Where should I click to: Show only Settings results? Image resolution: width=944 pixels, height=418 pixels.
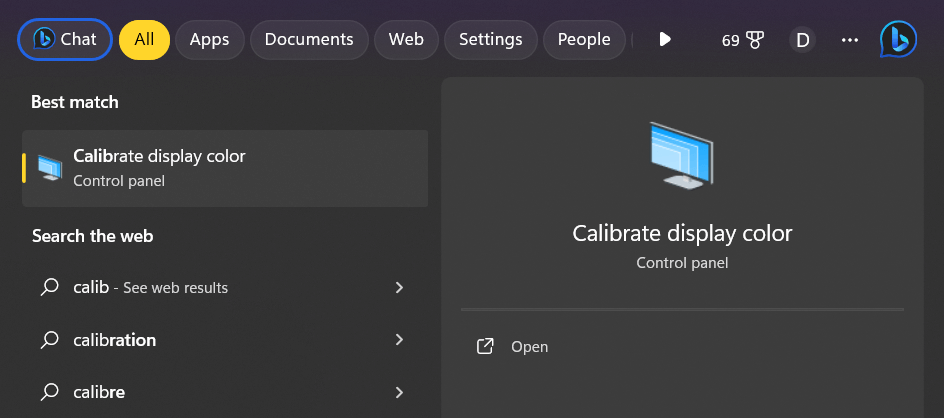click(x=490, y=40)
